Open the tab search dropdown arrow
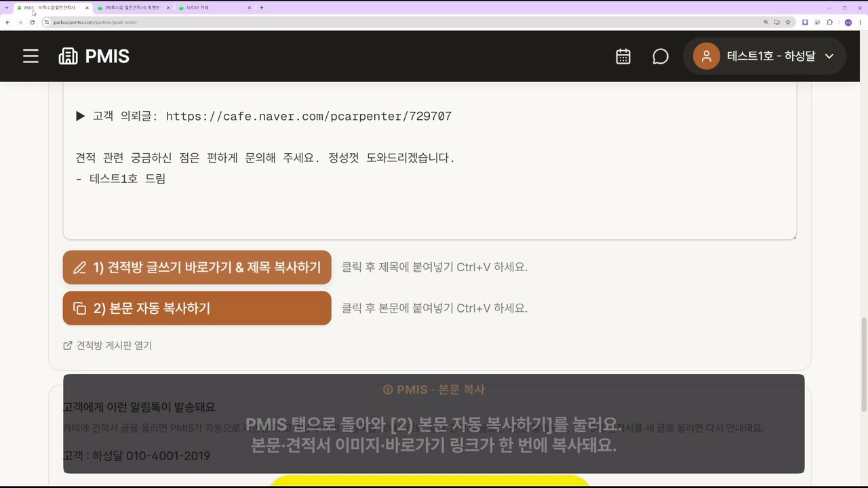 tap(6, 7)
